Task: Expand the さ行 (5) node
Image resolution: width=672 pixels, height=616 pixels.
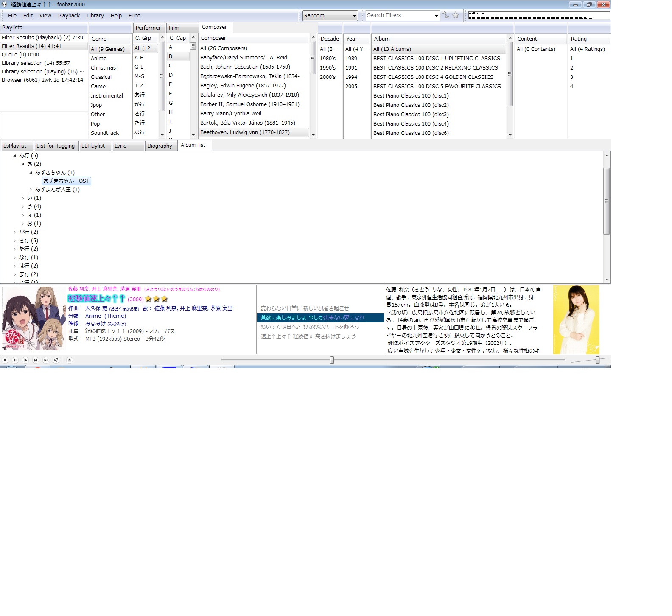Action: pyautogui.click(x=14, y=241)
